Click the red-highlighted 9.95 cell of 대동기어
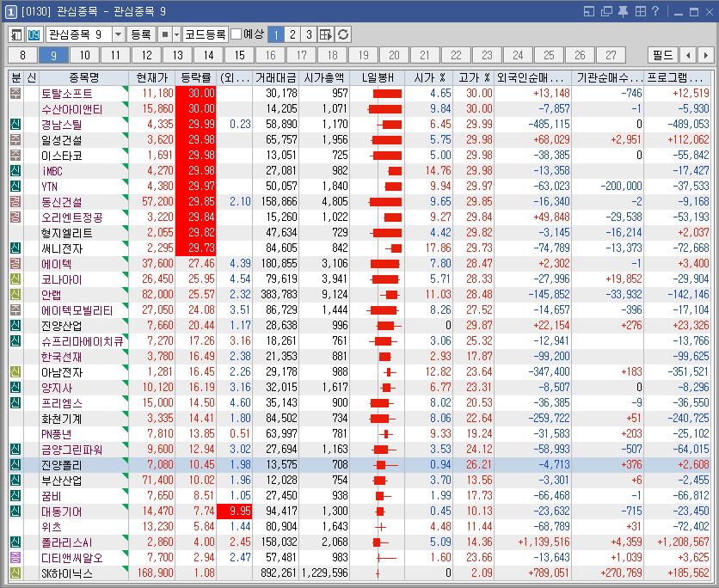The height and width of the screenshot is (588, 719). [x=234, y=511]
